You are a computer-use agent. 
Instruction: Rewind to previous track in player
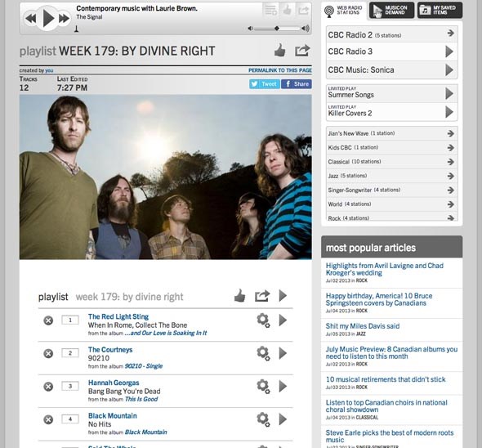[31, 19]
